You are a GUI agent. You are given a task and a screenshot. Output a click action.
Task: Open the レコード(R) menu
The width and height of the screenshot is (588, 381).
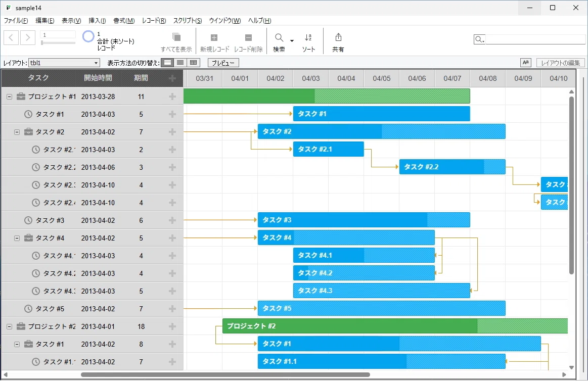coord(154,21)
